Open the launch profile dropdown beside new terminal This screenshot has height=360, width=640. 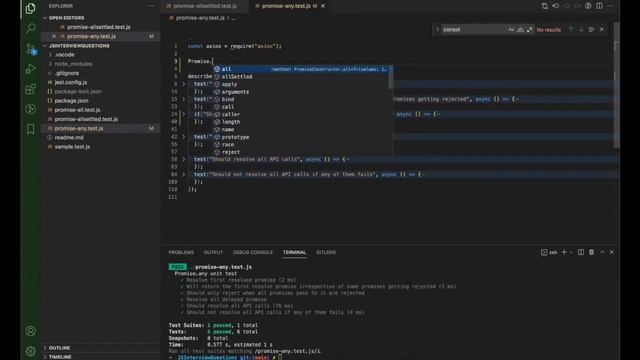571,252
